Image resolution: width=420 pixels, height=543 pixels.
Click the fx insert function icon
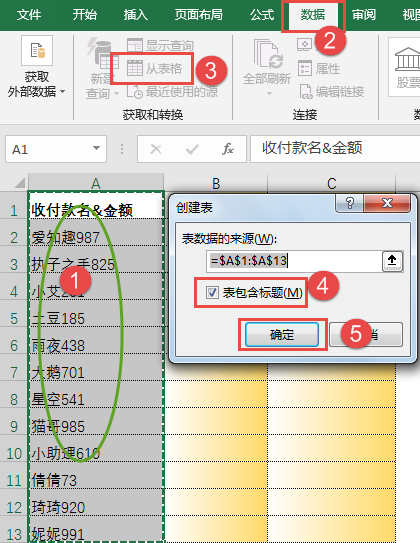227,149
